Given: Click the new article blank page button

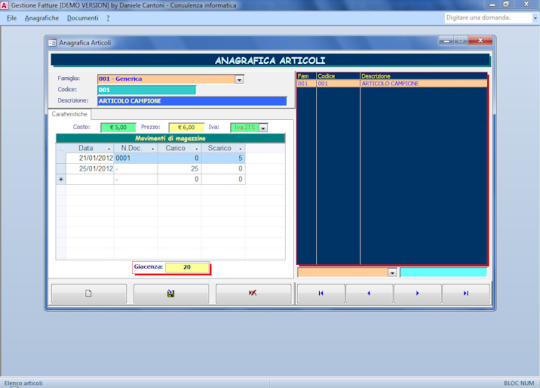Looking at the screenshot, I should point(89,294).
